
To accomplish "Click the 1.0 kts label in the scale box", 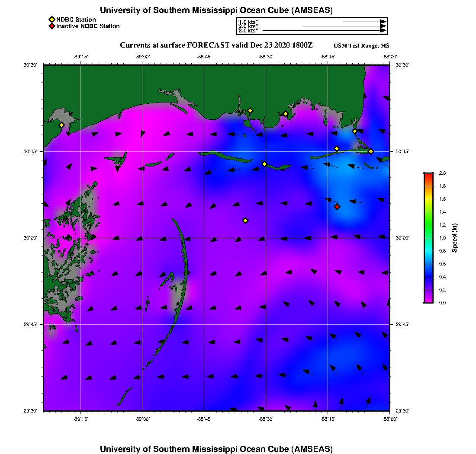I will pyautogui.click(x=248, y=22).
